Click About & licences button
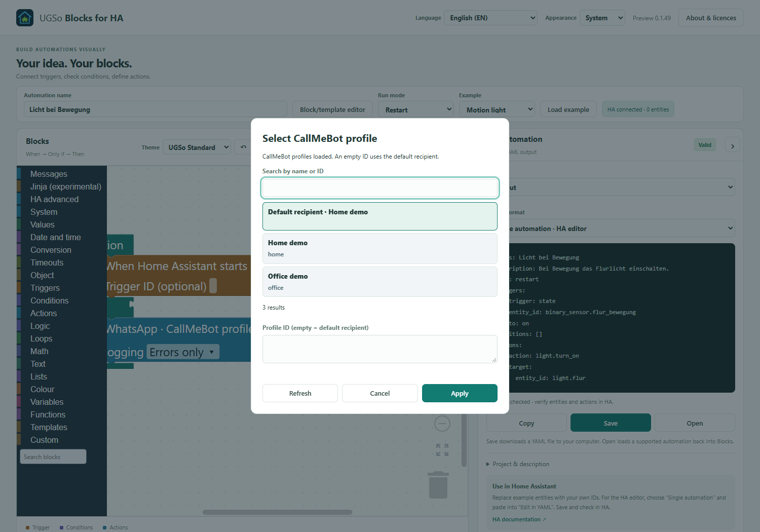Screen dimensions: 760x532 (x=711, y=18)
